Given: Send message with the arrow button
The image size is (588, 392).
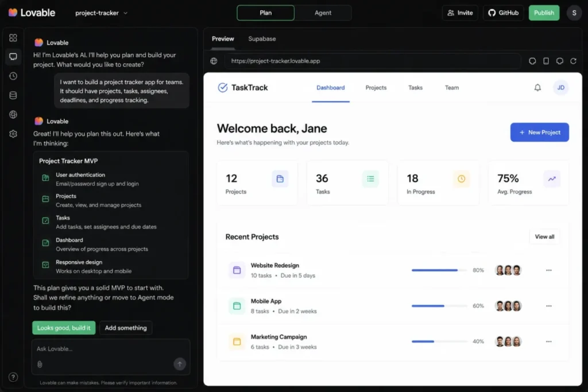Looking at the screenshot, I should [x=180, y=363].
